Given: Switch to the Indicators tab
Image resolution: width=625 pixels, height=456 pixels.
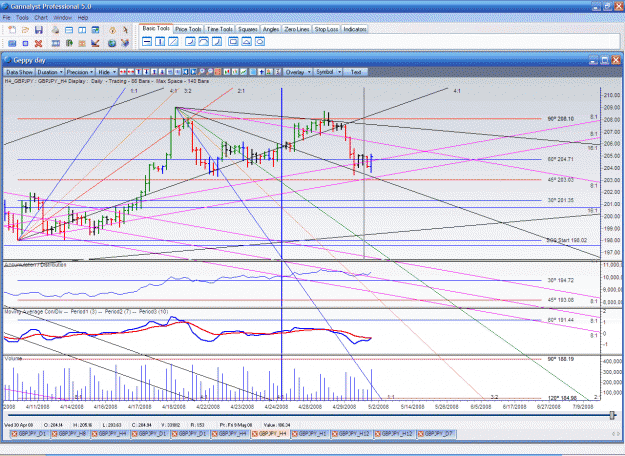Looking at the screenshot, I should (354, 29).
